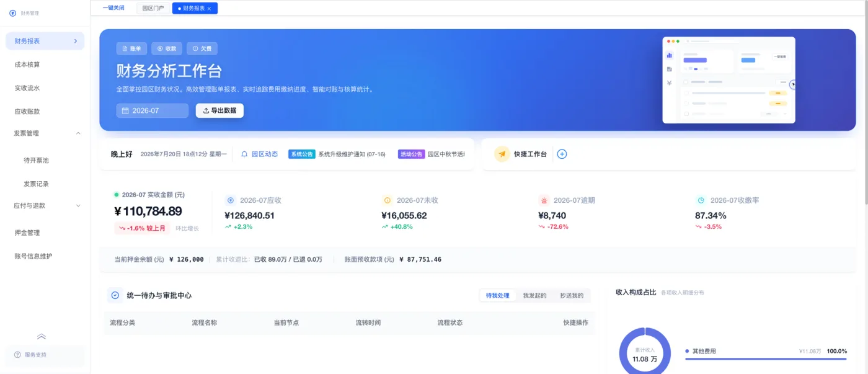Click the 账面预收款项 ¥87,751.46 value
Viewport: 868px width, 374px height.
(420, 259)
